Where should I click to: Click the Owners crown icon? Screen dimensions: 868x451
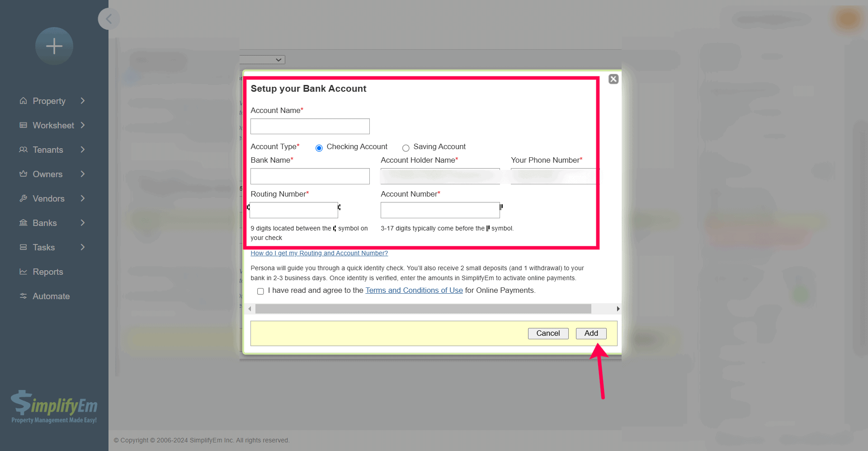coord(23,174)
